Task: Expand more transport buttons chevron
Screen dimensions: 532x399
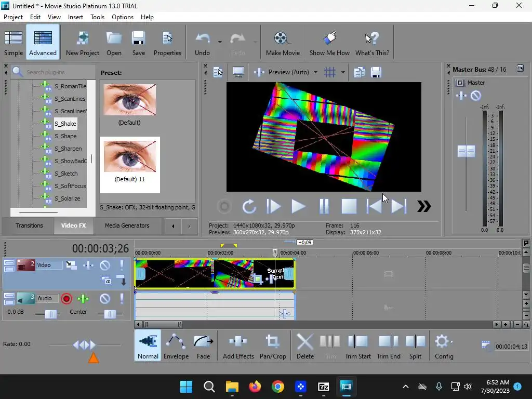Action: tap(424, 206)
